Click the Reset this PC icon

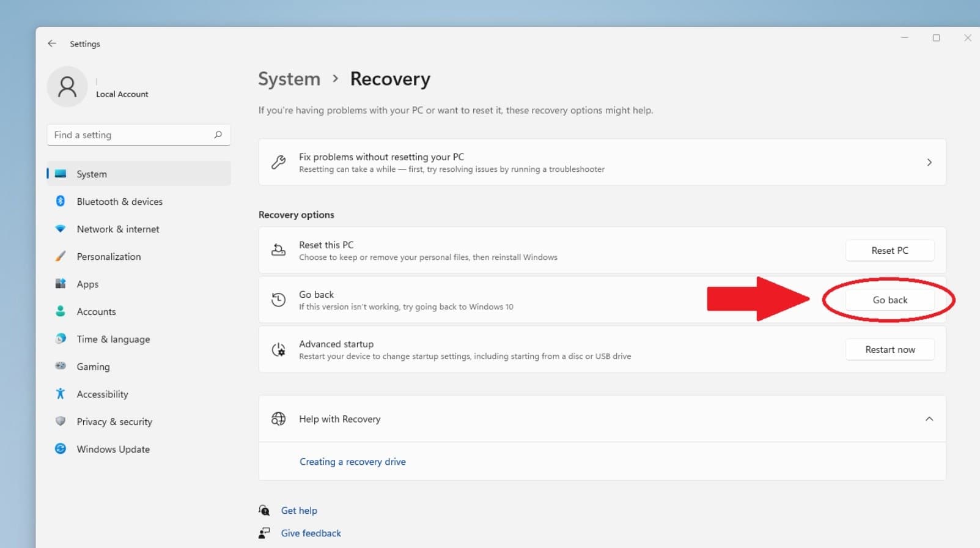click(278, 250)
